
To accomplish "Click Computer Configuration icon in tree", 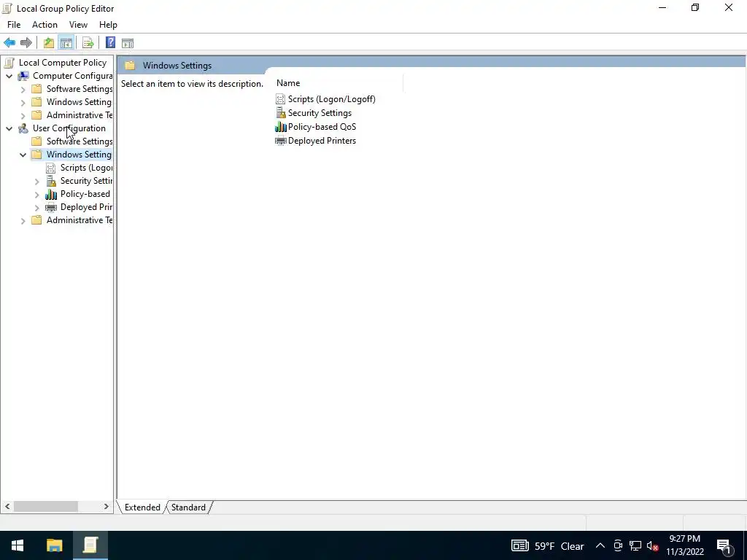I will (x=23, y=76).
